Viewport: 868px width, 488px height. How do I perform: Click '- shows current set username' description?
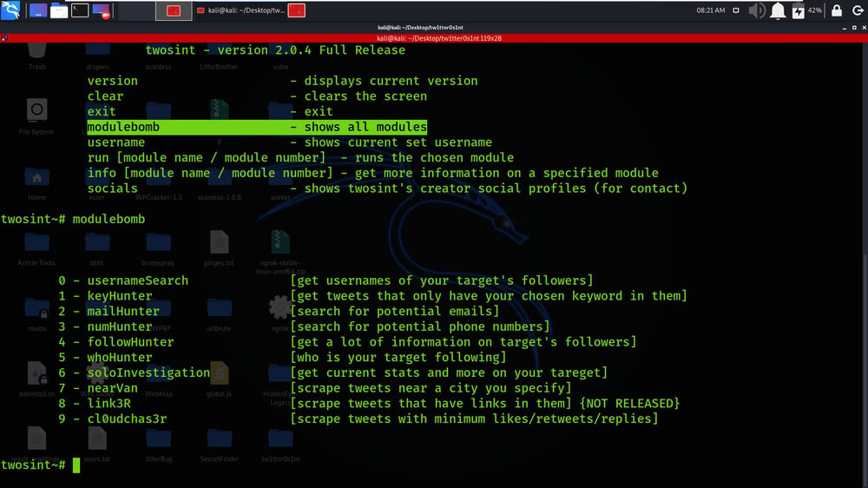(x=391, y=143)
